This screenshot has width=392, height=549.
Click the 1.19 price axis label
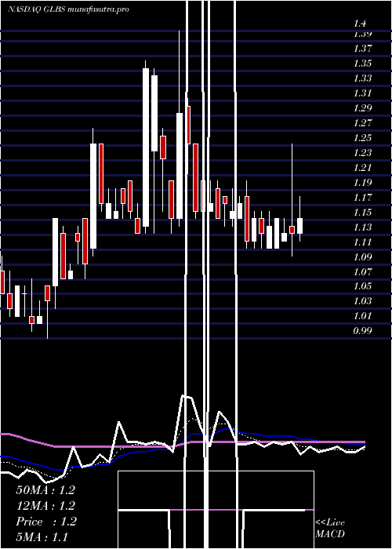(362, 183)
